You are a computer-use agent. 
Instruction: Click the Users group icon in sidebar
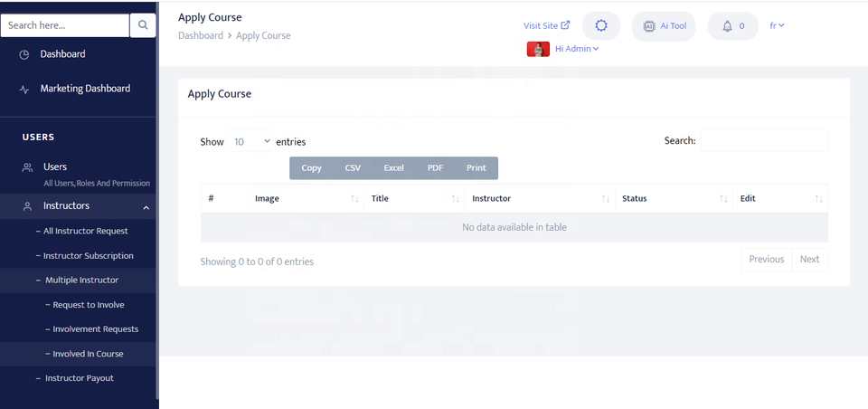click(x=27, y=167)
